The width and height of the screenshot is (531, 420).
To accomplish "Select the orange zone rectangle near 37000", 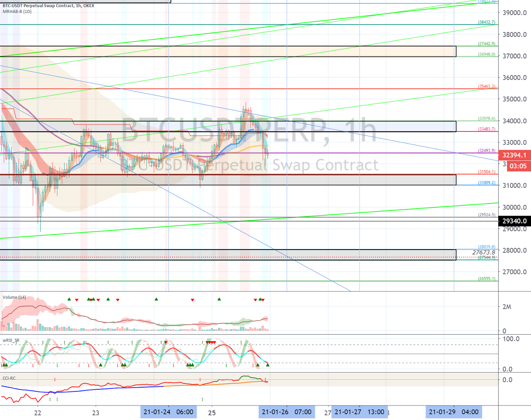I will [228, 51].
